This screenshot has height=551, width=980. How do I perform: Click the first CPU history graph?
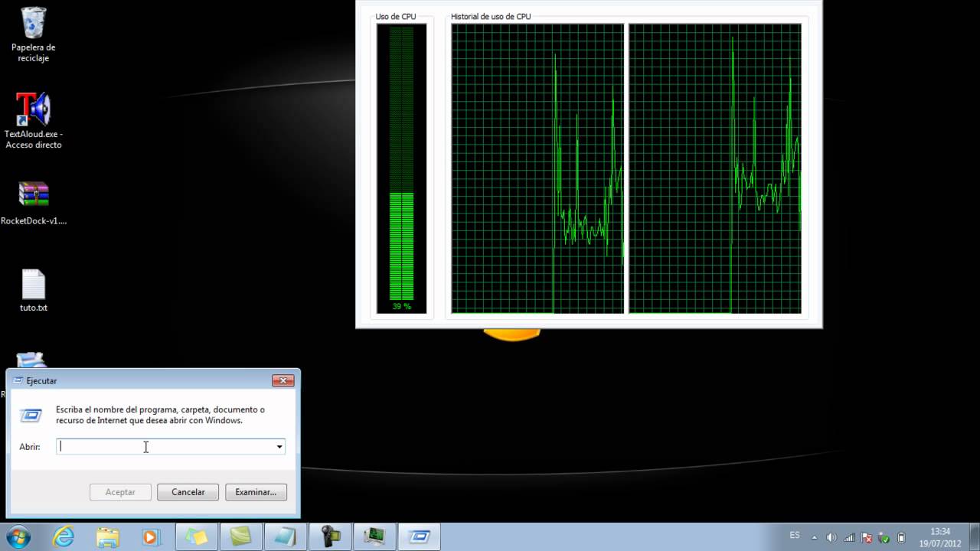pyautogui.click(x=537, y=168)
